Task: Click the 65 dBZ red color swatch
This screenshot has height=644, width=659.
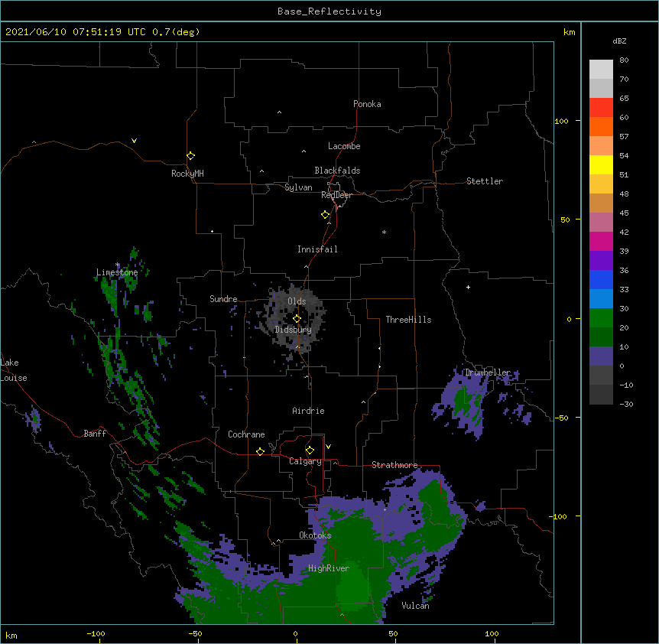Action: pos(601,108)
